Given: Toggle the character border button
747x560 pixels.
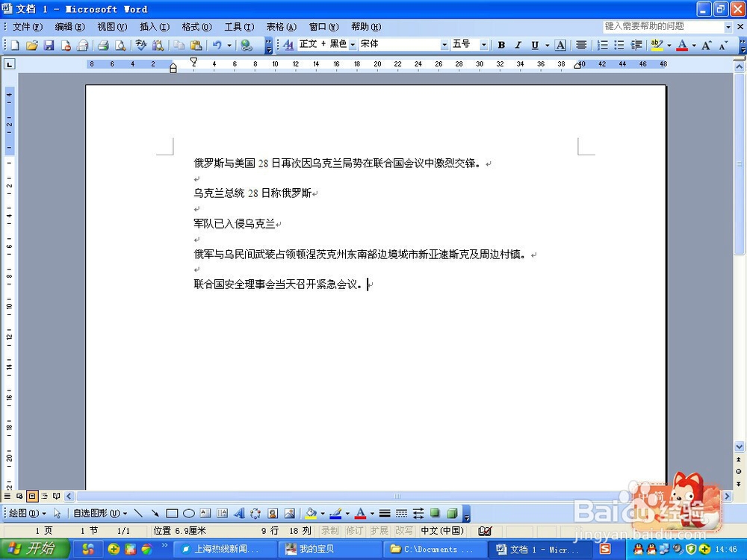Looking at the screenshot, I should coord(561,45).
